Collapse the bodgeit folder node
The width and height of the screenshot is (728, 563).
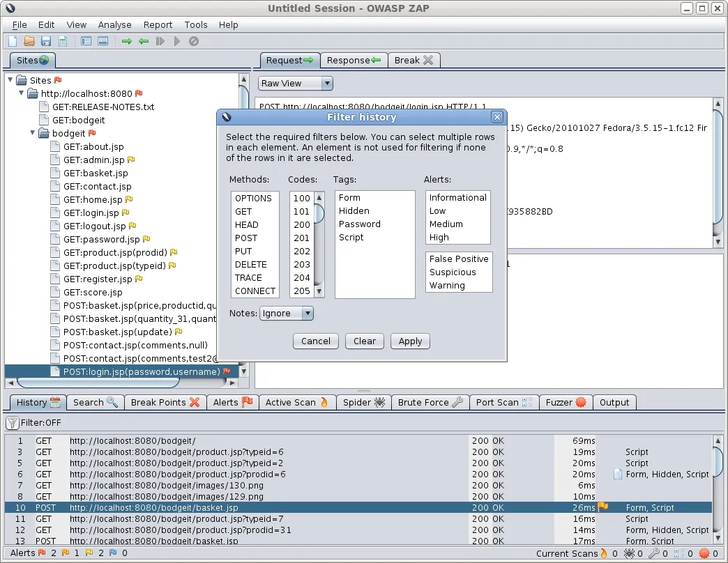tap(33, 133)
